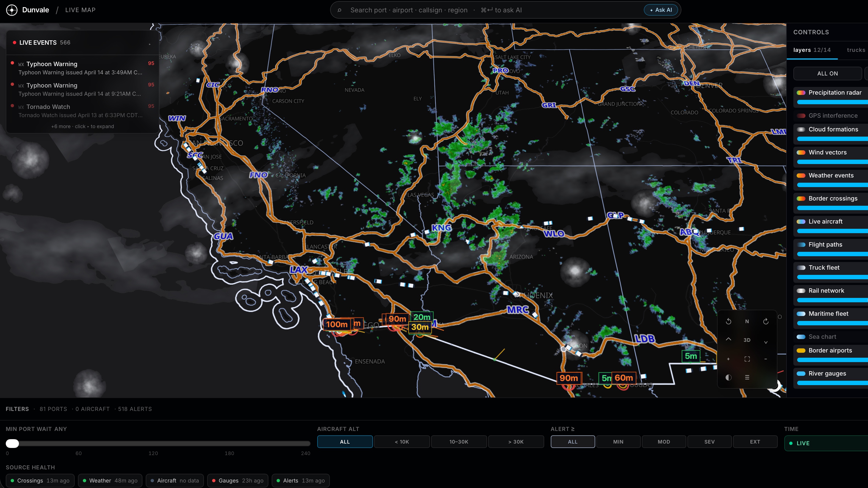Expand the six more events link
This screenshot has height=488, width=868.
[82, 126]
